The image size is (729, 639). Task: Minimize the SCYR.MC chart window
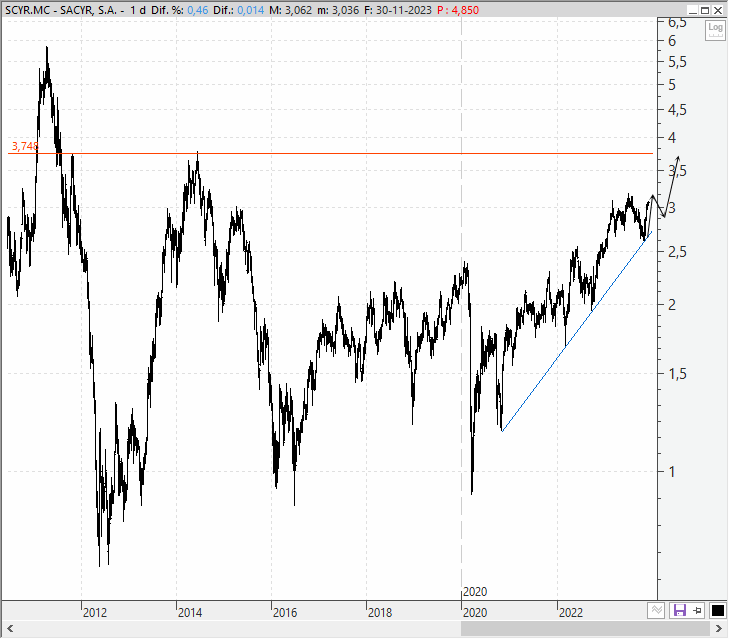point(692,10)
